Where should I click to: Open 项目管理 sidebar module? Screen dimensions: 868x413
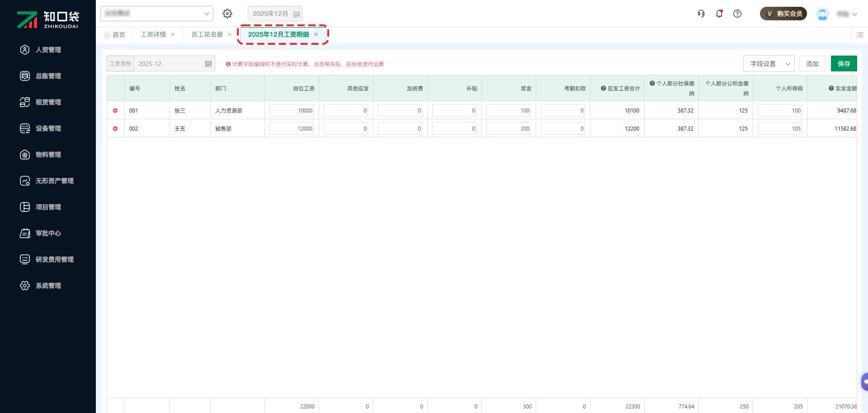(x=48, y=207)
